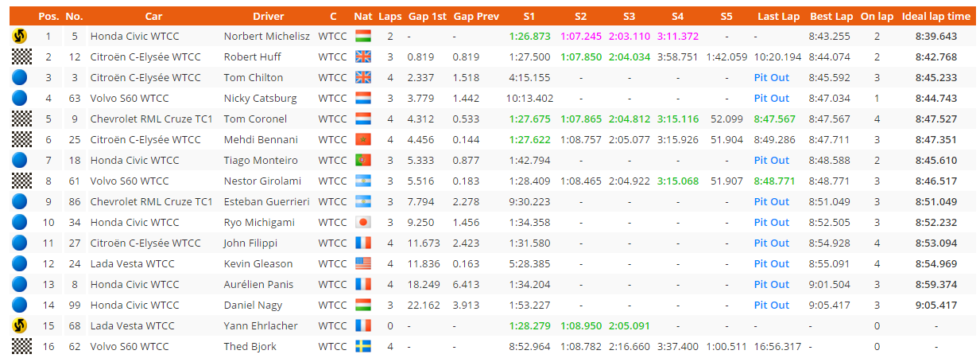Click Pit Out link for Ryo Michigami

pos(772,223)
